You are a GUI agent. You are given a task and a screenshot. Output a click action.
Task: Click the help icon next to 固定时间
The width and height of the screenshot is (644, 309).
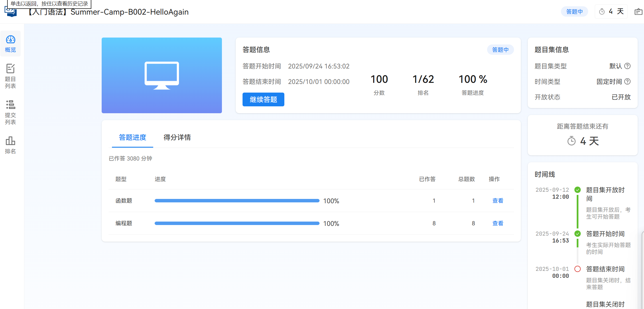point(627,81)
